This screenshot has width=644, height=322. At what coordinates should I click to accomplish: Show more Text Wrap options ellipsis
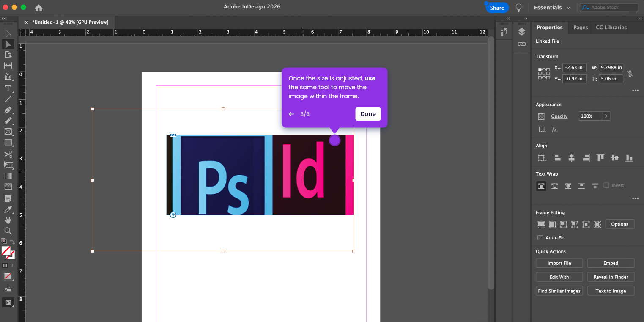635,198
